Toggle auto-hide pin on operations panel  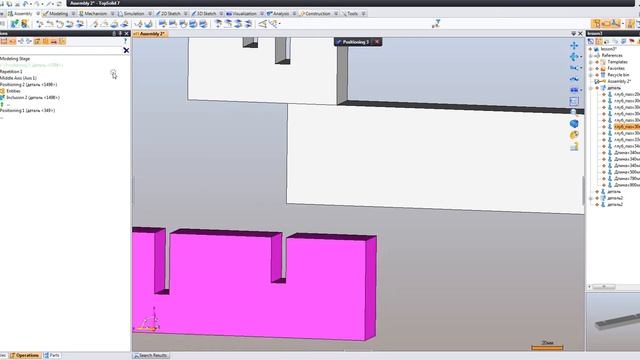click(x=120, y=33)
